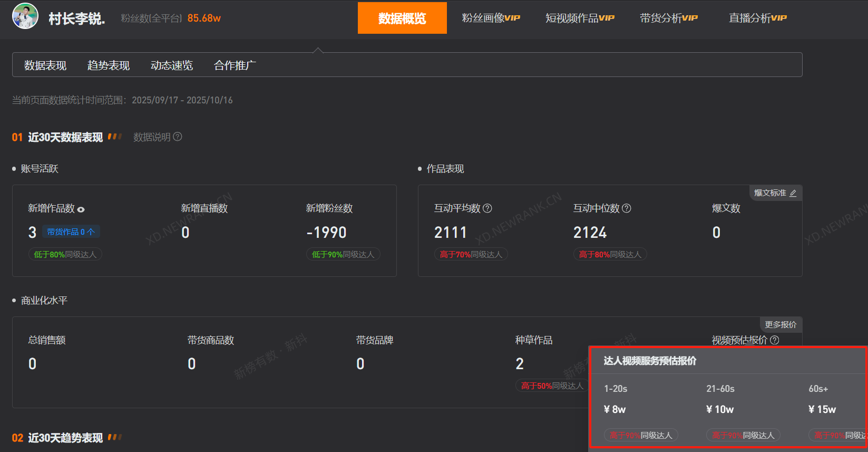Click the 带货作品 0 个 tag
This screenshot has width=868, height=452.
71,232
